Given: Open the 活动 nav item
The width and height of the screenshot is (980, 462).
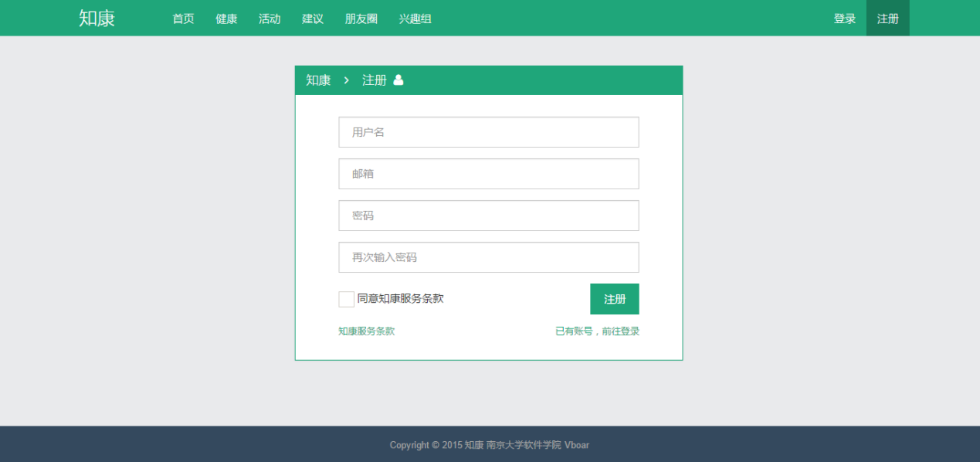Looking at the screenshot, I should tap(270, 19).
